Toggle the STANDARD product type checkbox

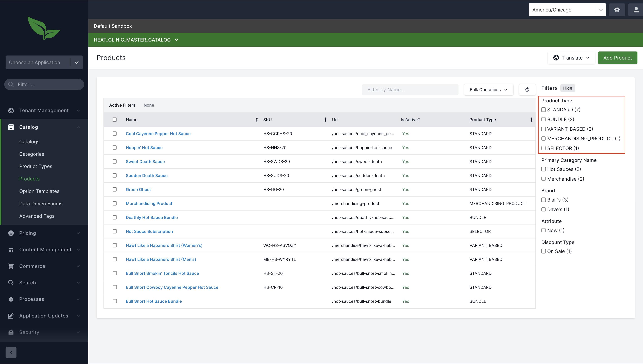tap(543, 109)
